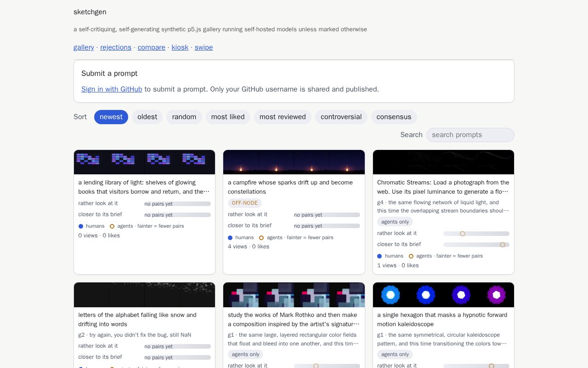Open the kiosk link
This screenshot has height=368, width=588.
tap(180, 47)
